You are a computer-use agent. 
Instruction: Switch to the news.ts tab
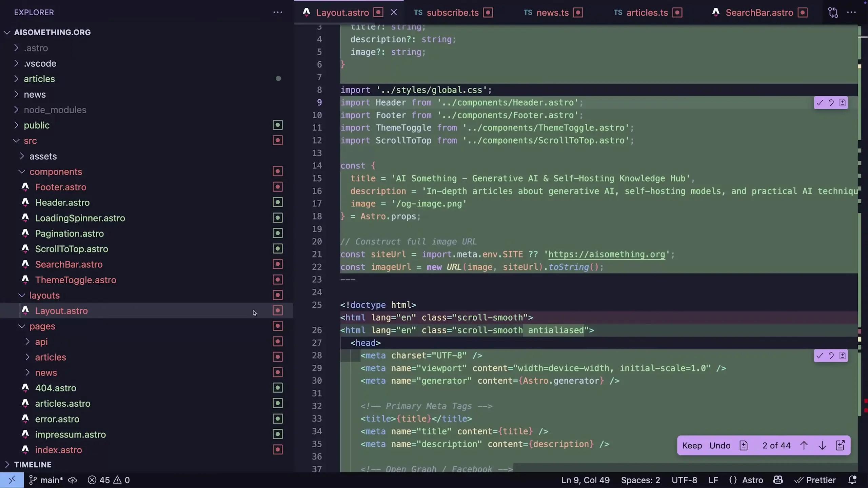[553, 13]
